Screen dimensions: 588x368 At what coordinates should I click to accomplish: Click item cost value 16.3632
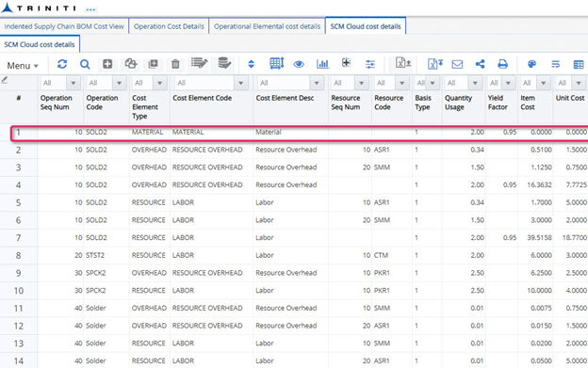[x=539, y=184]
